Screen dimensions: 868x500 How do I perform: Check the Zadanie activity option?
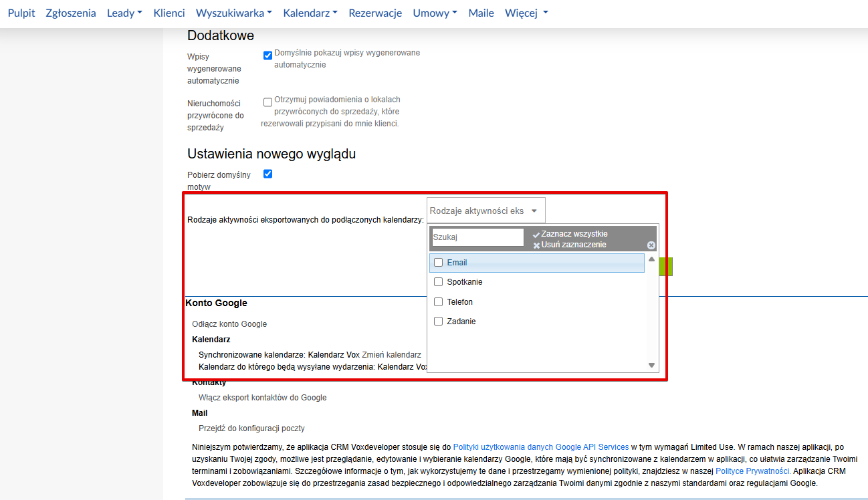point(439,322)
